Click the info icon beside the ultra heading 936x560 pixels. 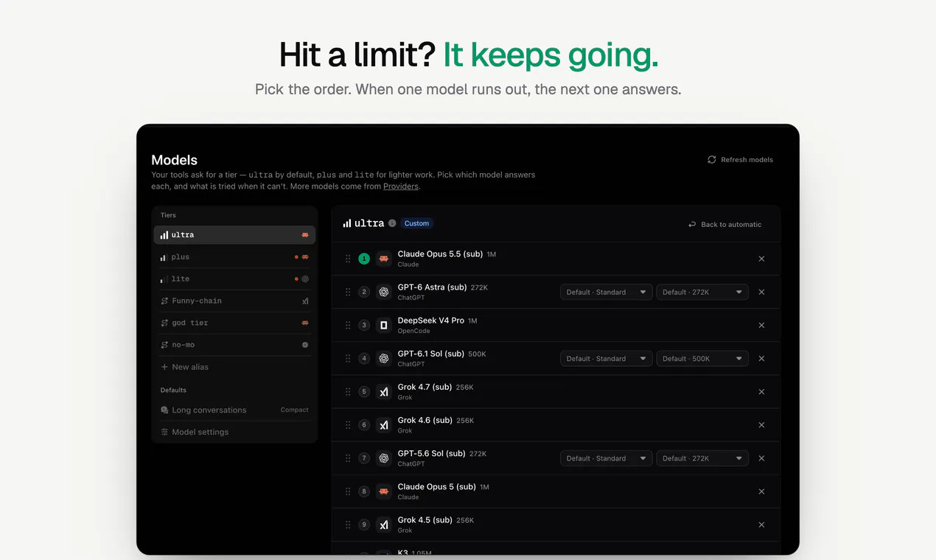coord(392,223)
